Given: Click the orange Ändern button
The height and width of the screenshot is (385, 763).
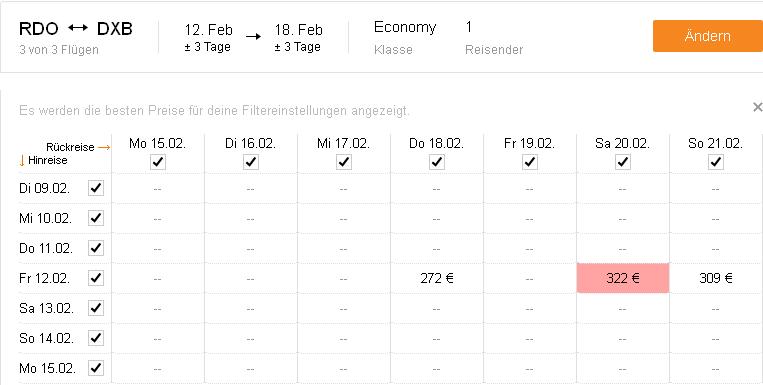Looking at the screenshot, I should 708,36.
